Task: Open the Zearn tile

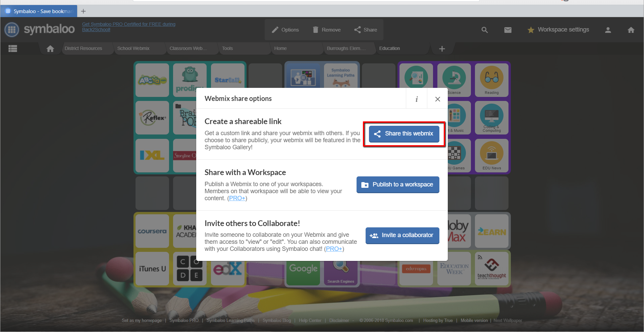Action: pyautogui.click(x=492, y=231)
